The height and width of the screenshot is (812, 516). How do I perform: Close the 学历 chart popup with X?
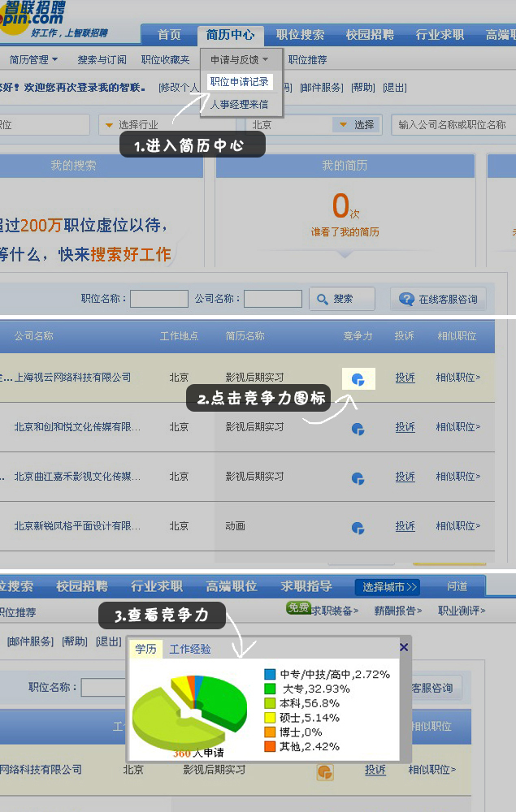pyautogui.click(x=404, y=647)
